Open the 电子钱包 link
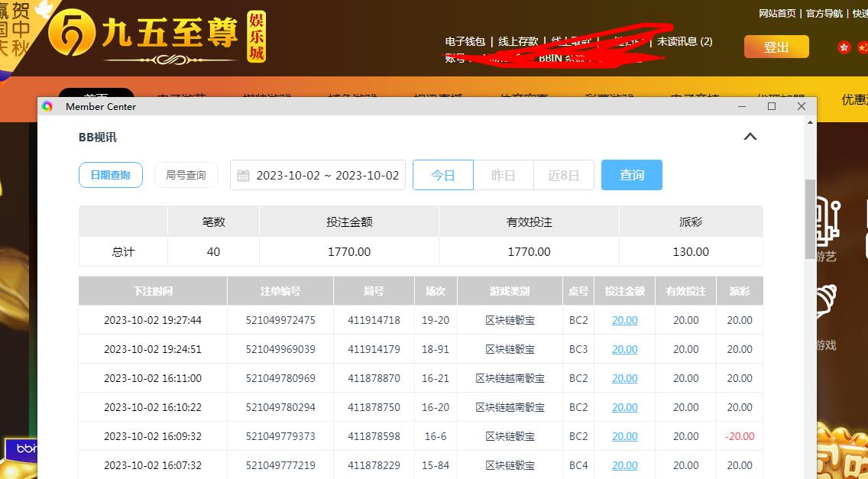Viewport: 868px width, 479px height. click(x=465, y=41)
